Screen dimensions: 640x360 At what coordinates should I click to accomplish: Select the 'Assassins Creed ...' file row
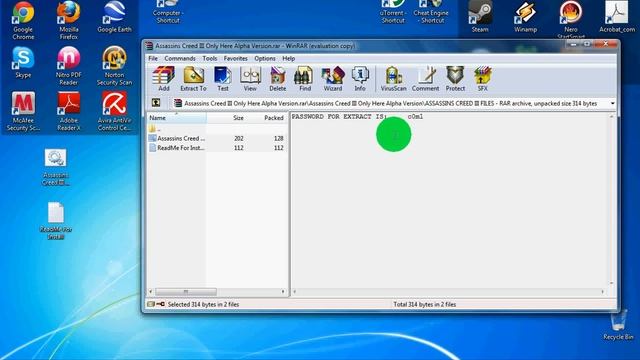click(217, 138)
